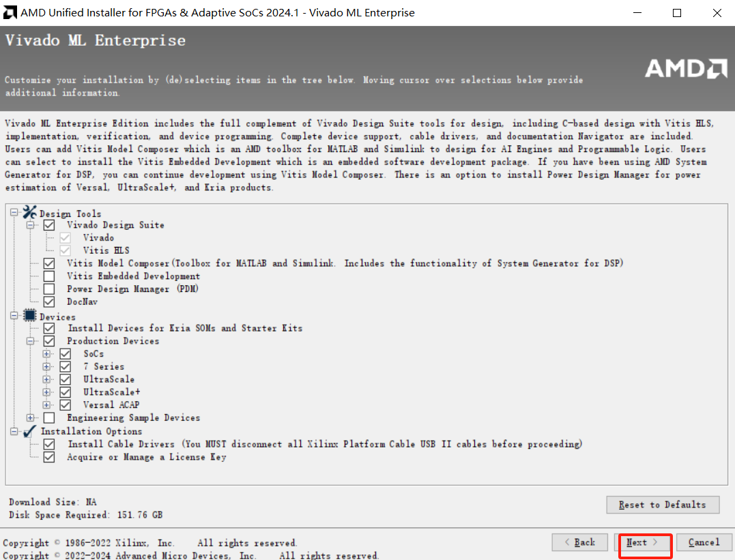The height and width of the screenshot is (560, 735).
Task: Check Power Design Manager (PDM) option
Action: [x=49, y=289]
